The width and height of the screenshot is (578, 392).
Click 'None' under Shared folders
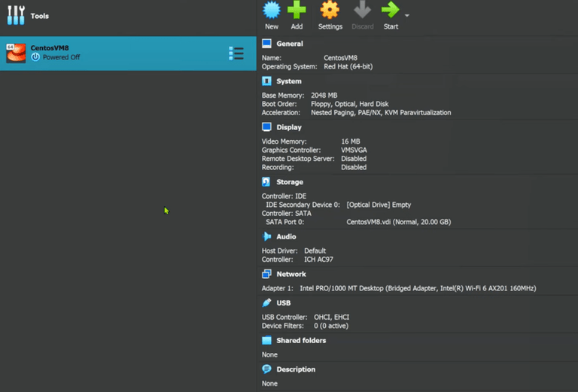pos(269,355)
